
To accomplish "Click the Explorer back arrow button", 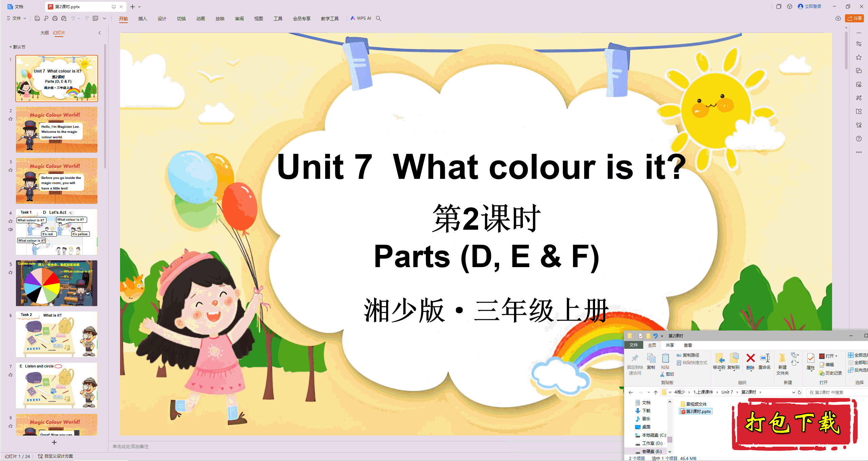I will tap(631, 392).
